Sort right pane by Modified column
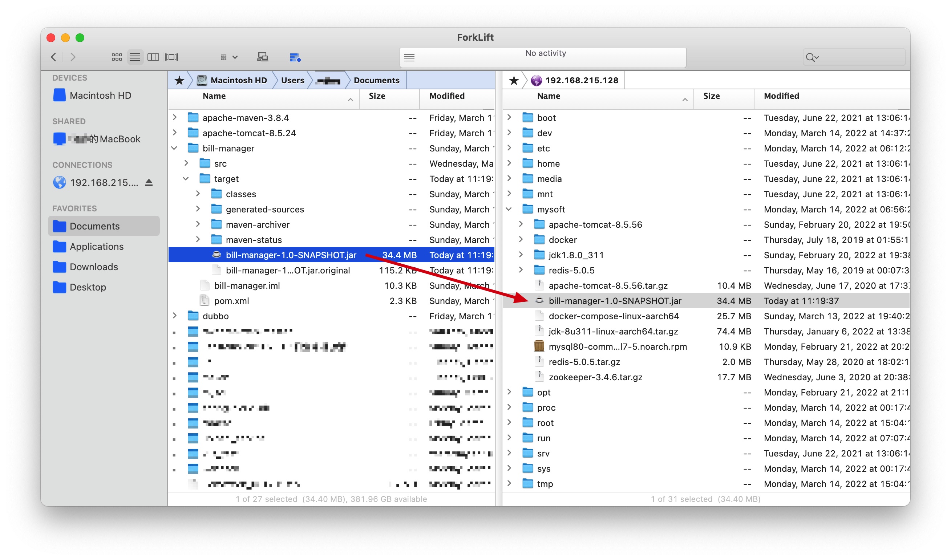Screen dimensions: 951x560 (x=832, y=99)
